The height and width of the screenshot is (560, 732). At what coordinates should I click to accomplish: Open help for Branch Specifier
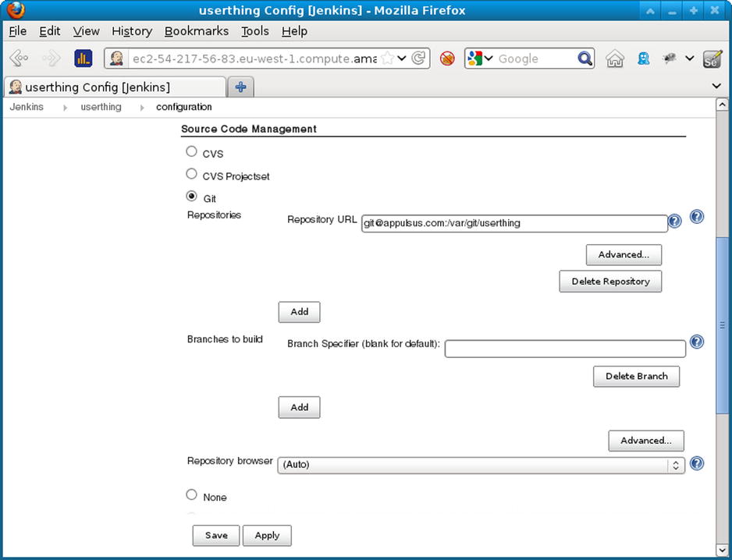coord(697,342)
